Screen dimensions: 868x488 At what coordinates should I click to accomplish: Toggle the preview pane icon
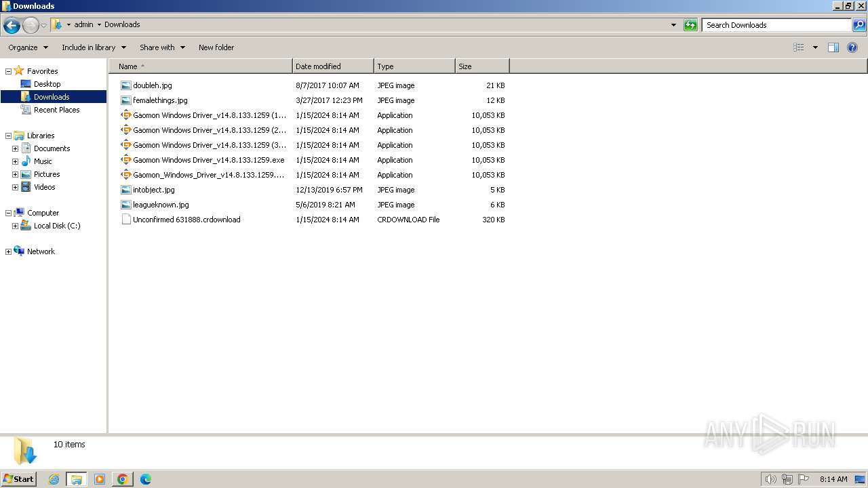(833, 47)
